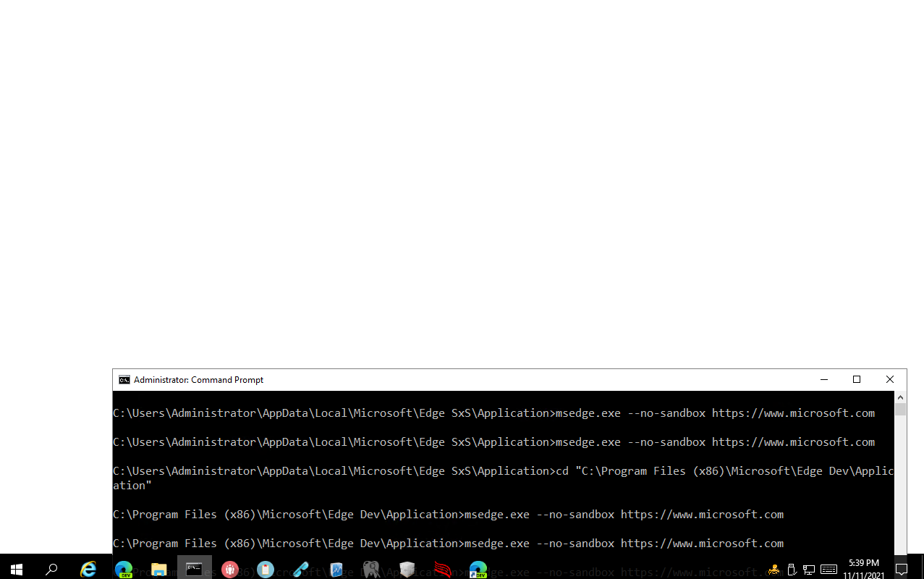Minimize the Command Prompt window

823,380
